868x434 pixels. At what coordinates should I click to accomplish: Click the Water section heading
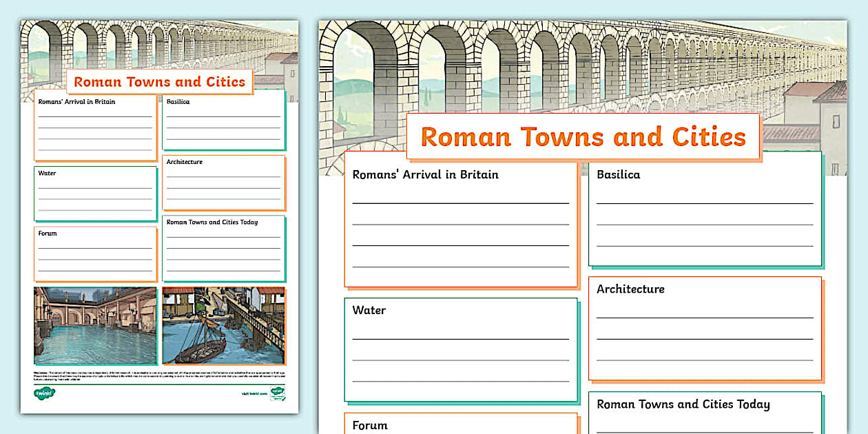[369, 311]
